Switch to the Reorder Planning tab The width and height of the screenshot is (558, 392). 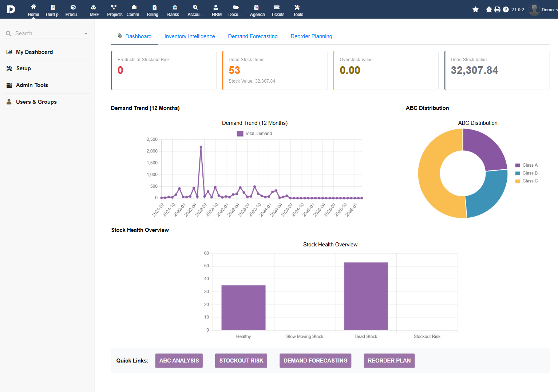[x=311, y=36]
